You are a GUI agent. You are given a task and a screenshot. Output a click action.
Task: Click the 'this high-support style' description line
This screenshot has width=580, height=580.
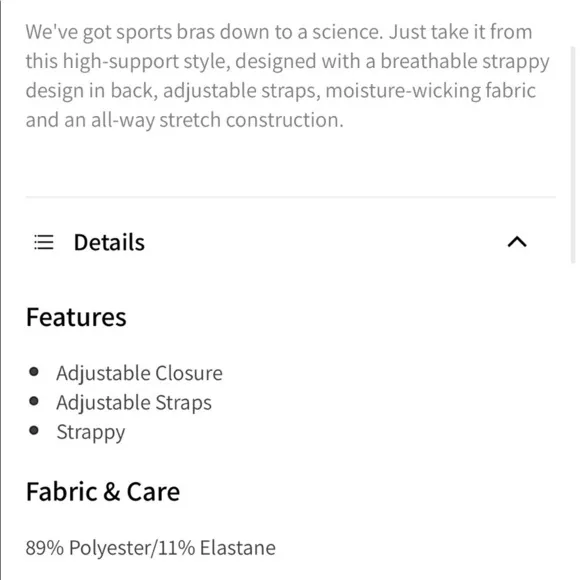(x=287, y=61)
